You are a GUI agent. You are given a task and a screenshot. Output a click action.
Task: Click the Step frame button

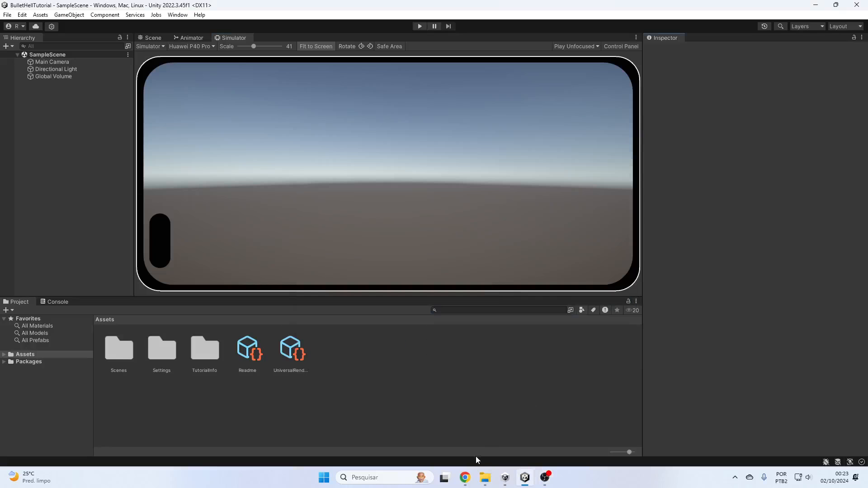point(448,26)
